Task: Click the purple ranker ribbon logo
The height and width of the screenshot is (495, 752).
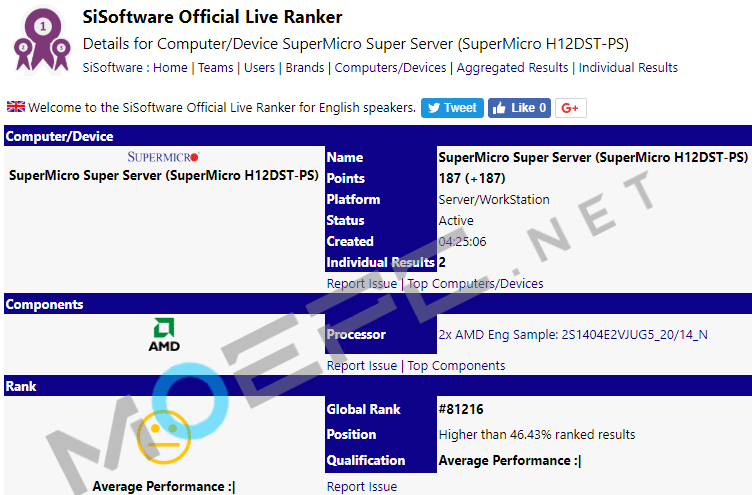Action: (42, 40)
